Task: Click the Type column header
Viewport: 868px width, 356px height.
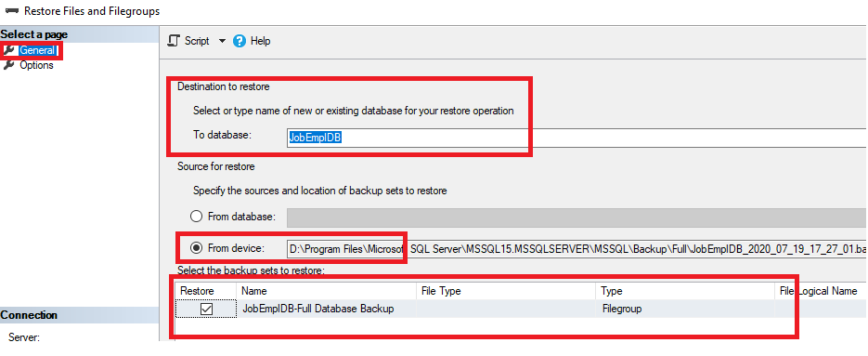Action: tap(685, 291)
